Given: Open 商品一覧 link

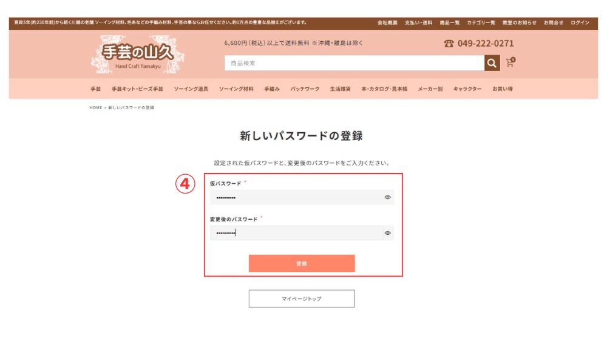Looking at the screenshot, I should [x=449, y=23].
